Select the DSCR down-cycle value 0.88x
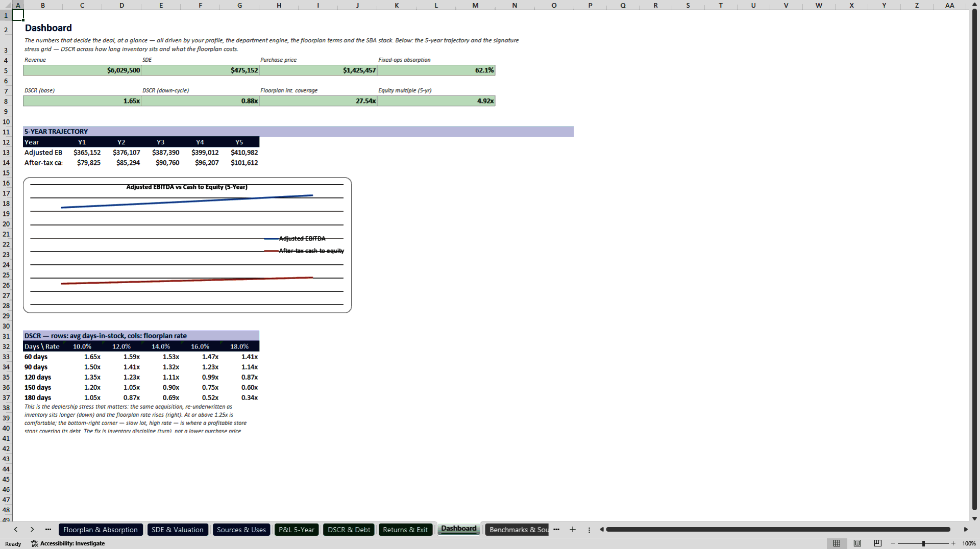980x549 pixels. point(200,101)
